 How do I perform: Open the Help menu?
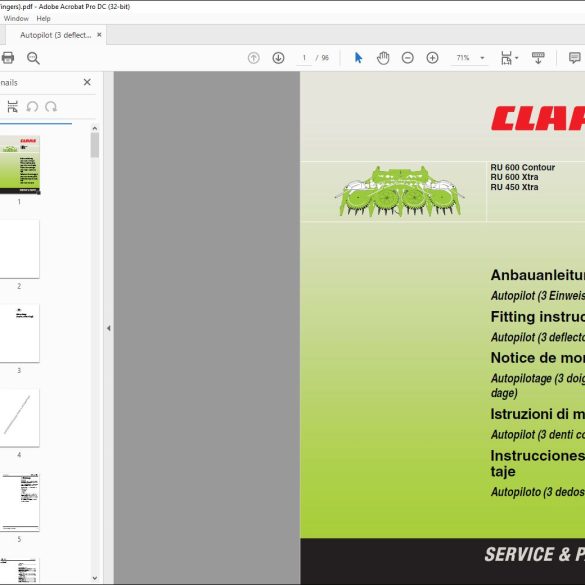(x=43, y=18)
